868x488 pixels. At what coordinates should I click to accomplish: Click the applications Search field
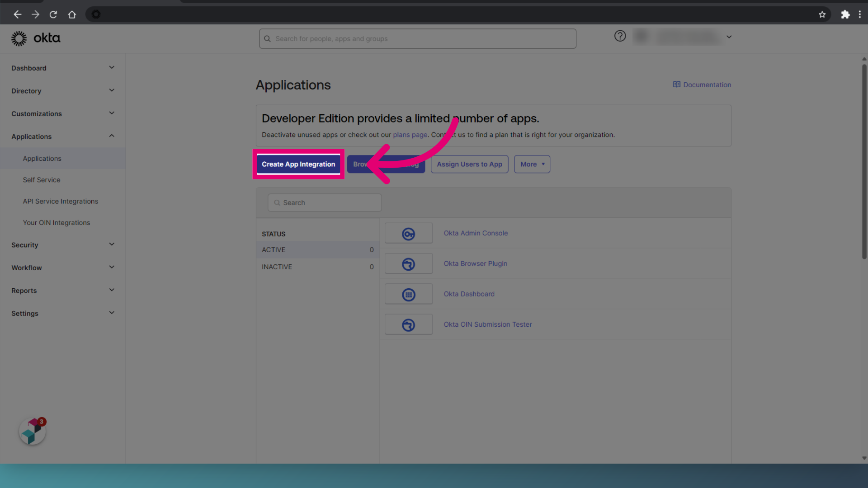(325, 203)
